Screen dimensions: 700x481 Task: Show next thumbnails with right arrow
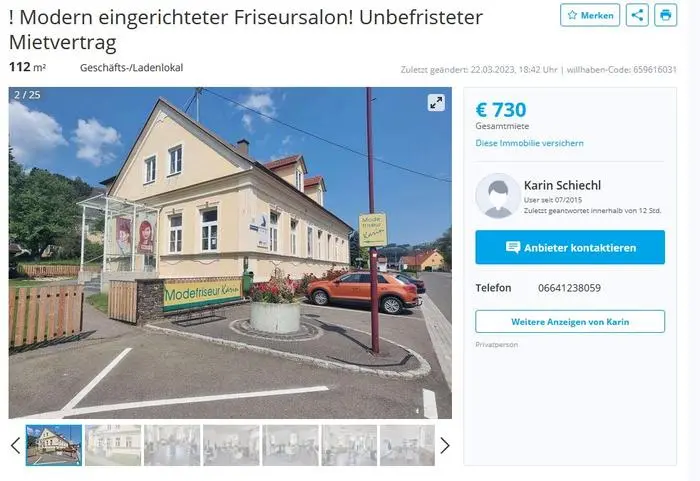point(445,445)
